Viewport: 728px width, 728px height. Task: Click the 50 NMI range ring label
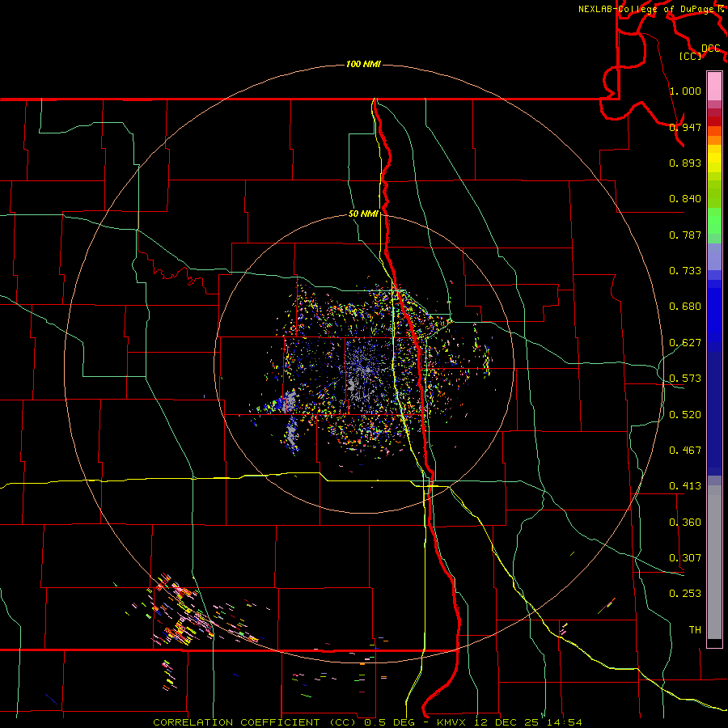(x=363, y=214)
